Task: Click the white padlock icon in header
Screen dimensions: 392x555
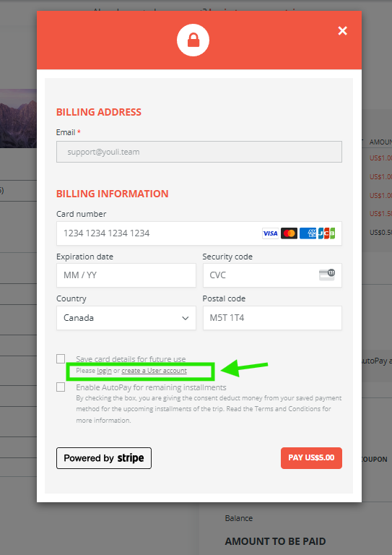Action: [193, 40]
